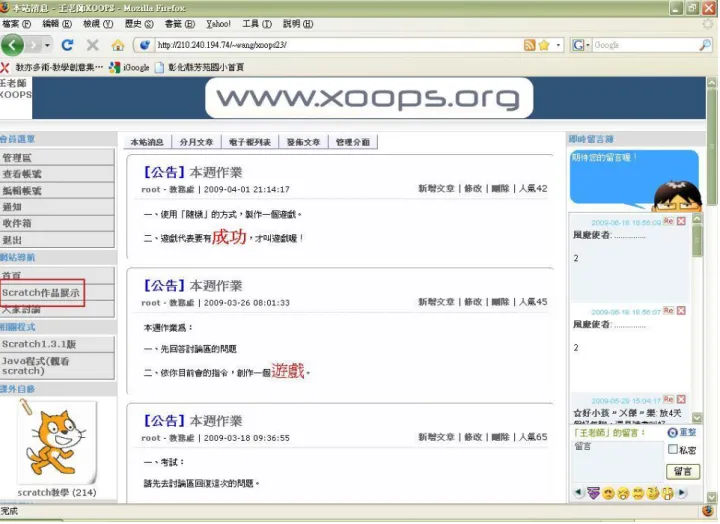Go back with the green Back arrow
720x524 pixels.
pos(12,45)
